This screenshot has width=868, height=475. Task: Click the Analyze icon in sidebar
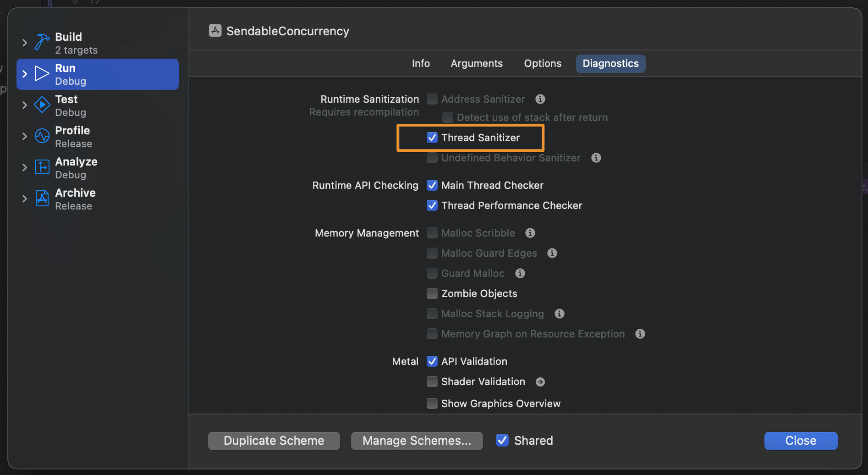point(42,167)
